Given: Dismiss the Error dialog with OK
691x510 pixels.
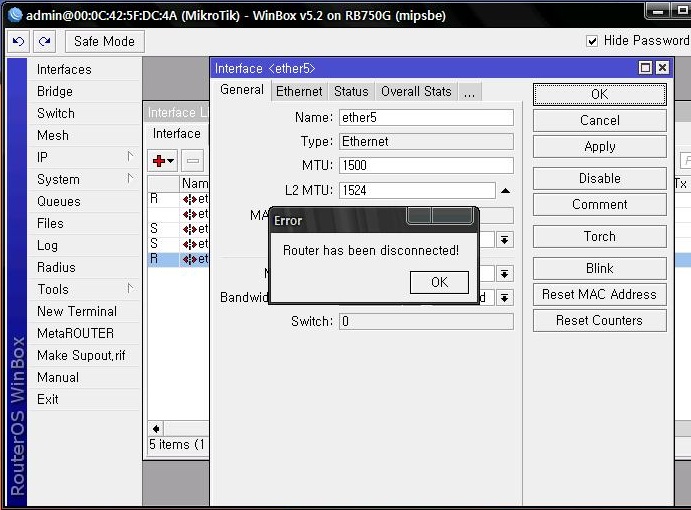Looking at the screenshot, I should (439, 282).
